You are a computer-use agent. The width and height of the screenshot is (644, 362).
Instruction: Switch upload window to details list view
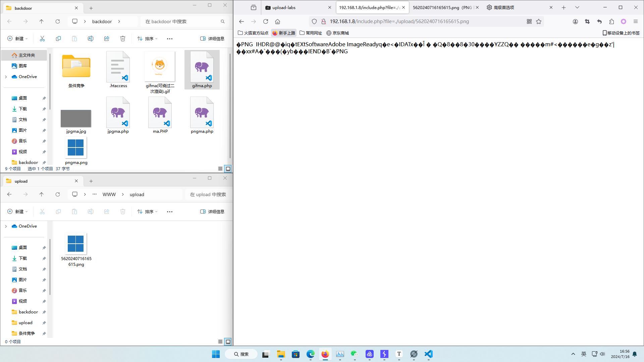click(220, 342)
